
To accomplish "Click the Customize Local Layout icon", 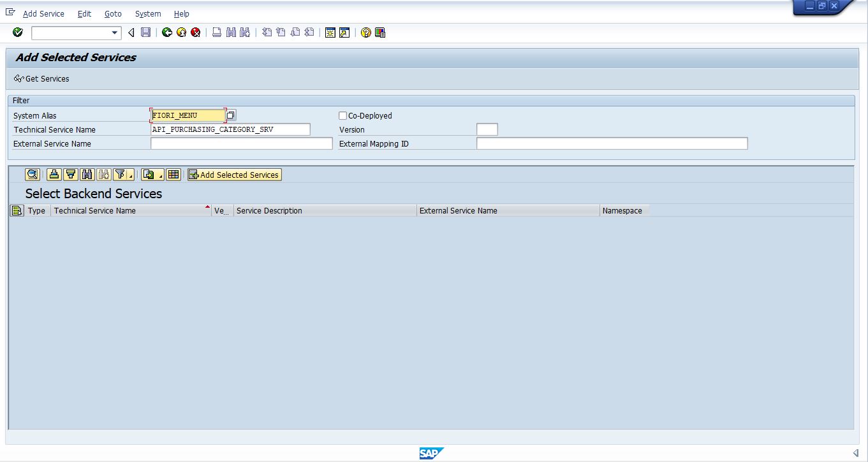I will (380, 32).
